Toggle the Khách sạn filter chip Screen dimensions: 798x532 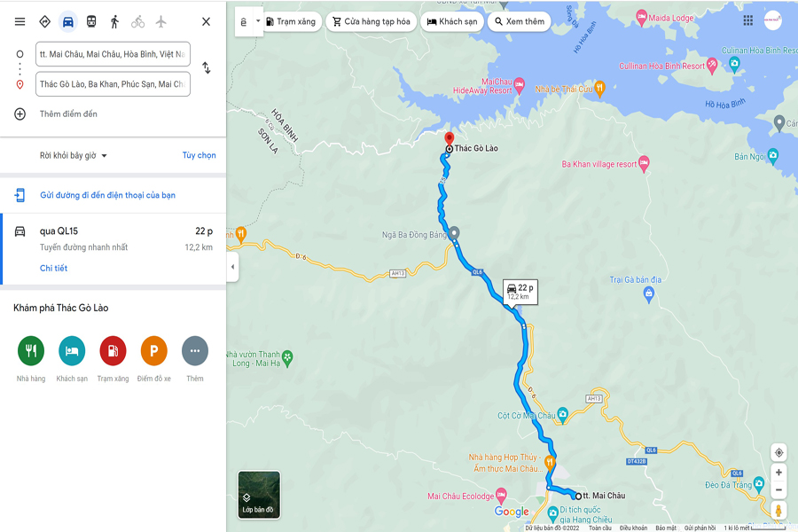(x=452, y=21)
